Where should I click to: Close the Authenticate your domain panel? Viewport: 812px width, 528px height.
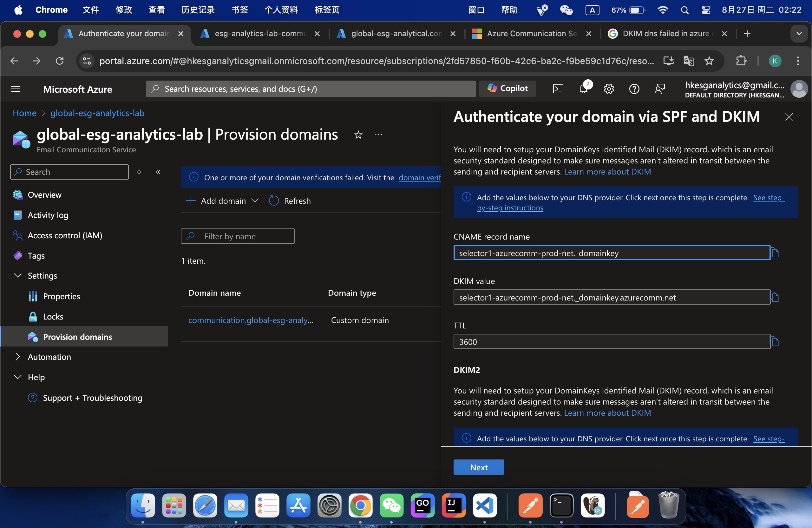click(x=789, y=117)
